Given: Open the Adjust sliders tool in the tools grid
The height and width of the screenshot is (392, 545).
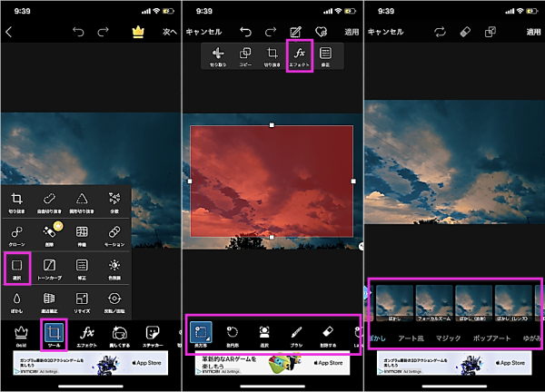Looking at the screenshot, I should 82,269.
